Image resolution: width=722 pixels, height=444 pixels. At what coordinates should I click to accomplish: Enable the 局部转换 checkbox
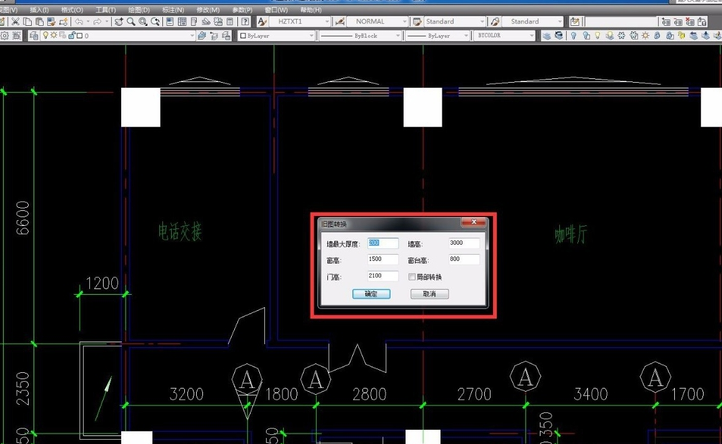pyautogui.click(x=412, y=277)
